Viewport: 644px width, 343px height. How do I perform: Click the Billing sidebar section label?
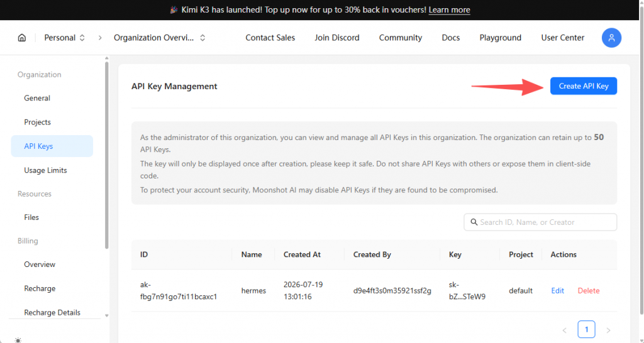point(28,241)
